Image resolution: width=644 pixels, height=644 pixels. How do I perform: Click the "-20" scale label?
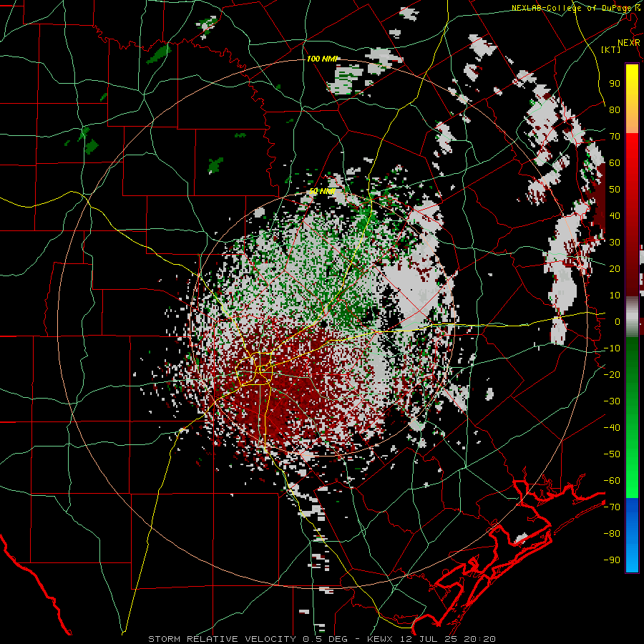(612, 374)
